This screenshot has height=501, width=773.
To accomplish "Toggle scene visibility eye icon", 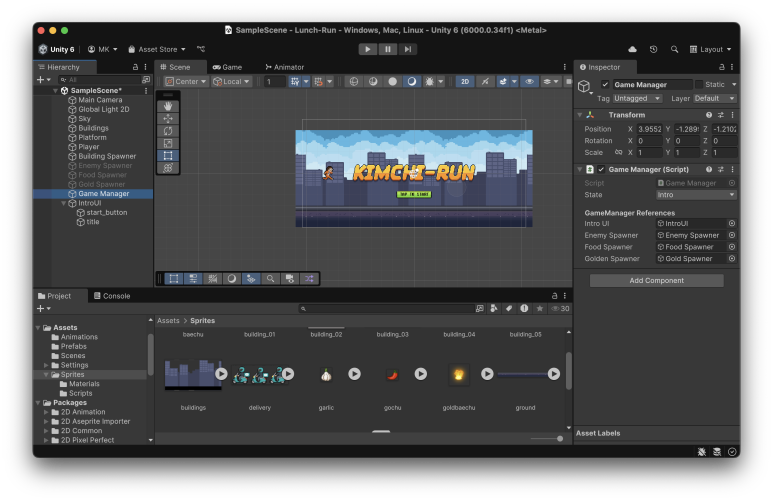I will pos(529,82).
